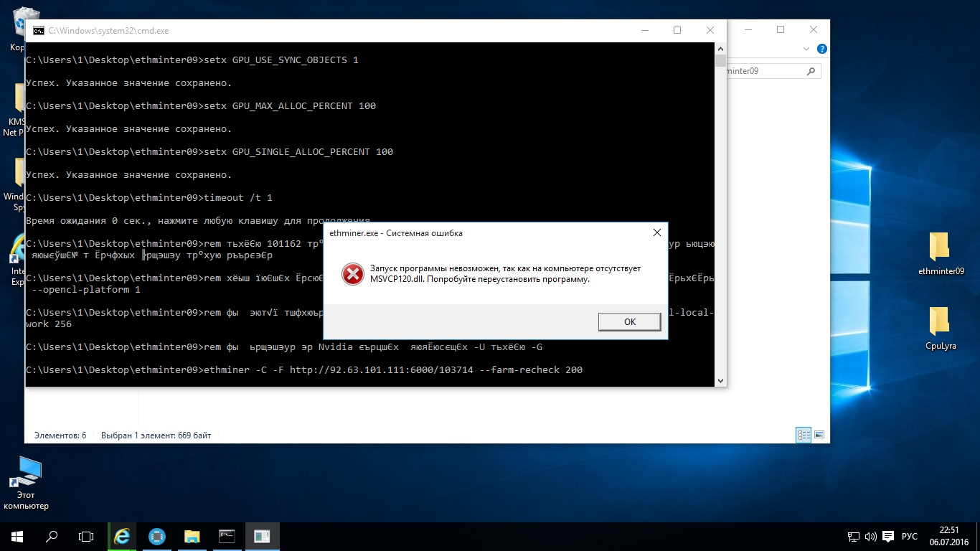Click OK in the ethminer.exe error dialog
The image size is (980, 551).
coord(629,321)
